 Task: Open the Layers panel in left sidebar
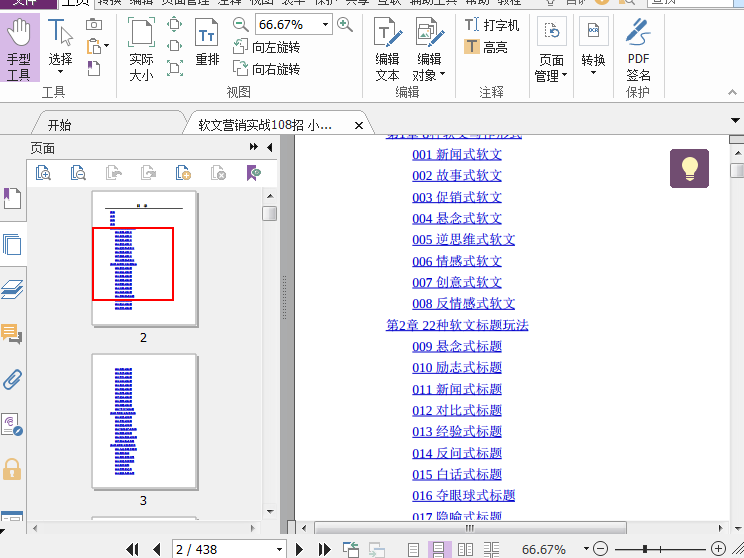pos(13,290)
